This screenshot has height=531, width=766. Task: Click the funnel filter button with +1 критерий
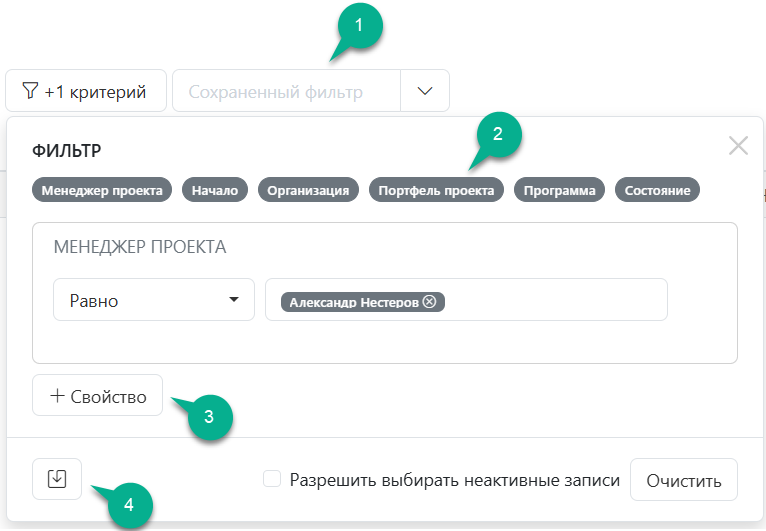pos(84,92)
